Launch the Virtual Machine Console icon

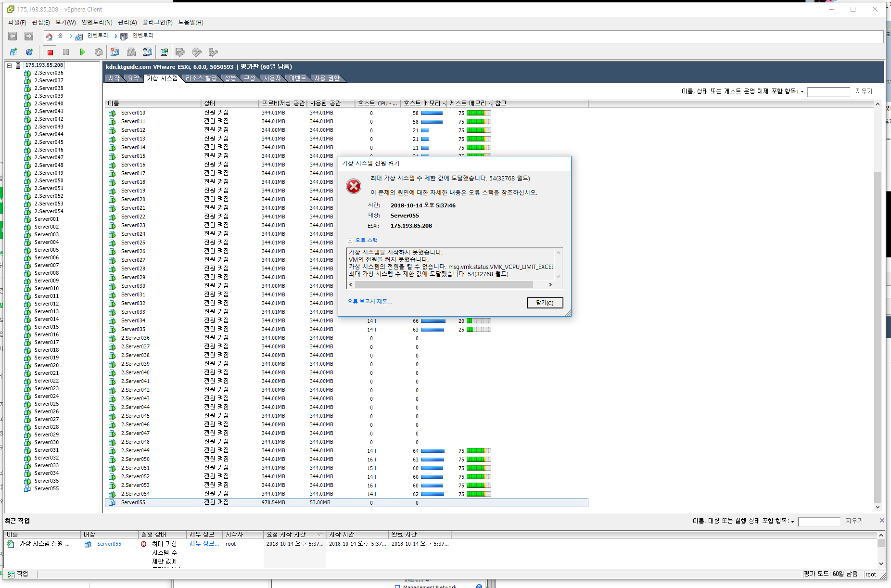[164, 52]
